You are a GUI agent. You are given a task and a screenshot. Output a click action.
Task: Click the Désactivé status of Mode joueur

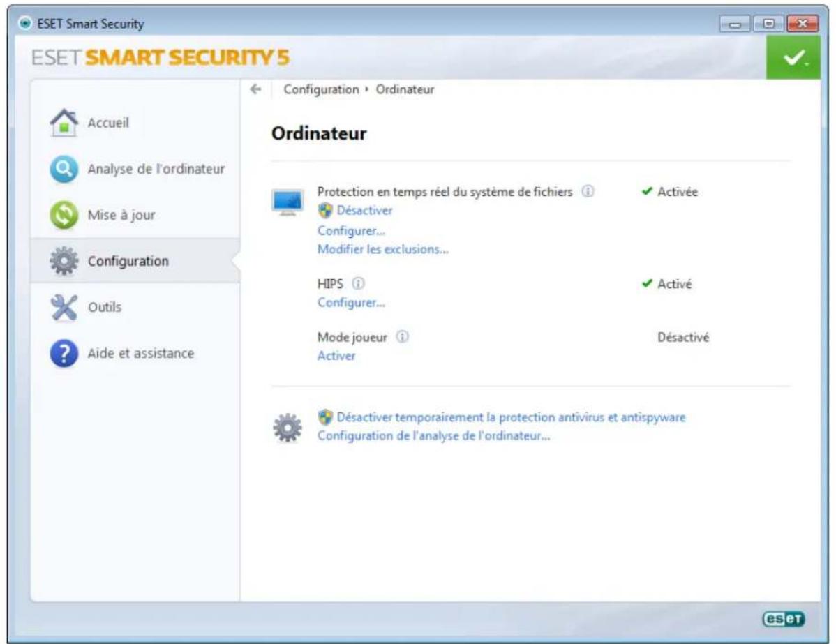[683, 338]
